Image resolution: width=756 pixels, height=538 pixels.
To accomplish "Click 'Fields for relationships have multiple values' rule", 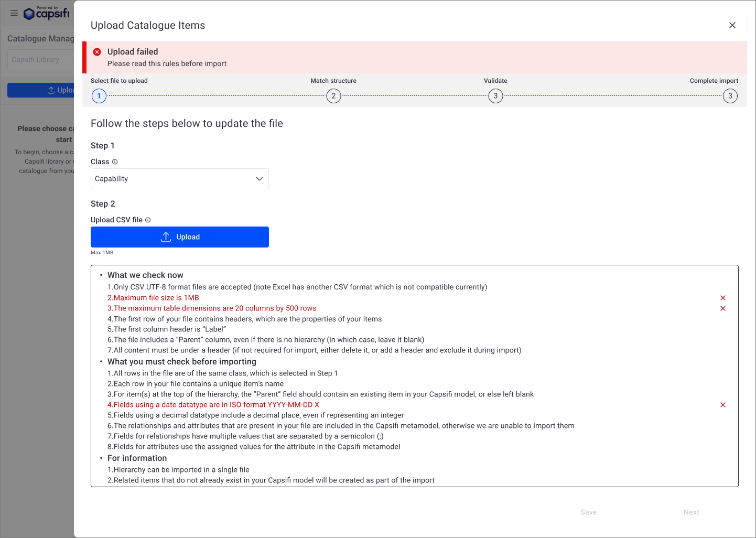I will (245, 436).
